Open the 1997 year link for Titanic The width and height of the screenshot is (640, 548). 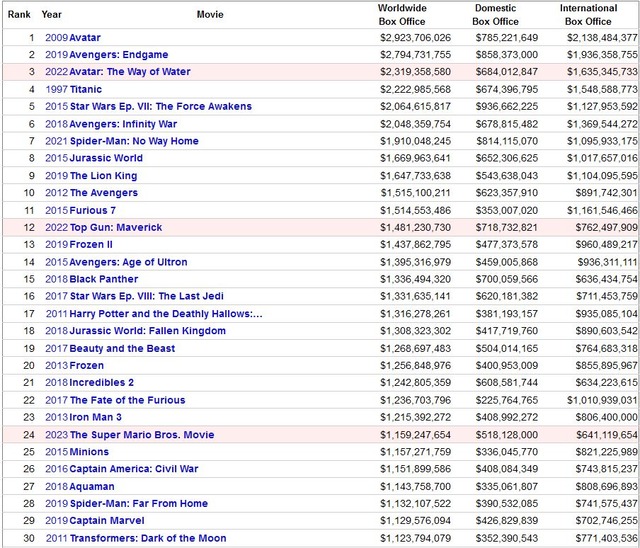point(56,89)
